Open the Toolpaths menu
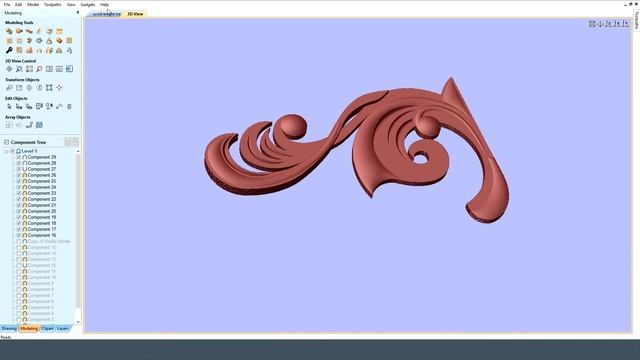The width and height of the screenshot is (640, 360). (53, 4)
